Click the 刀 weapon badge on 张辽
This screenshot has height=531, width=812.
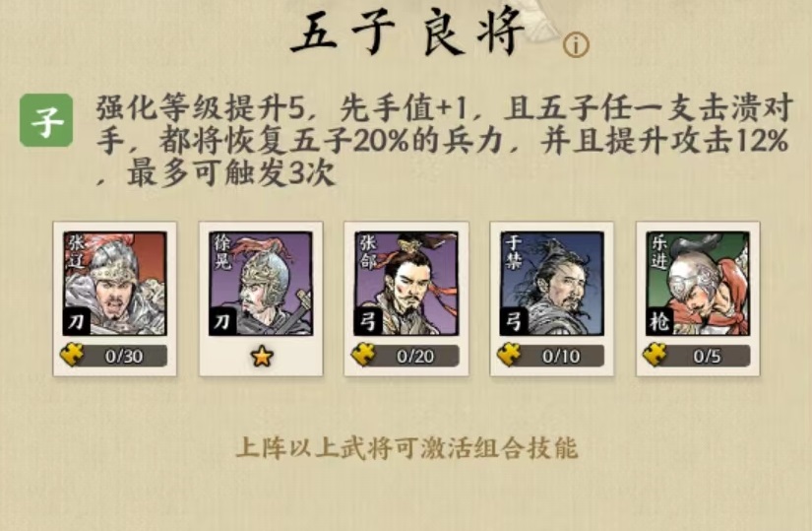click(x=77, y=321)
